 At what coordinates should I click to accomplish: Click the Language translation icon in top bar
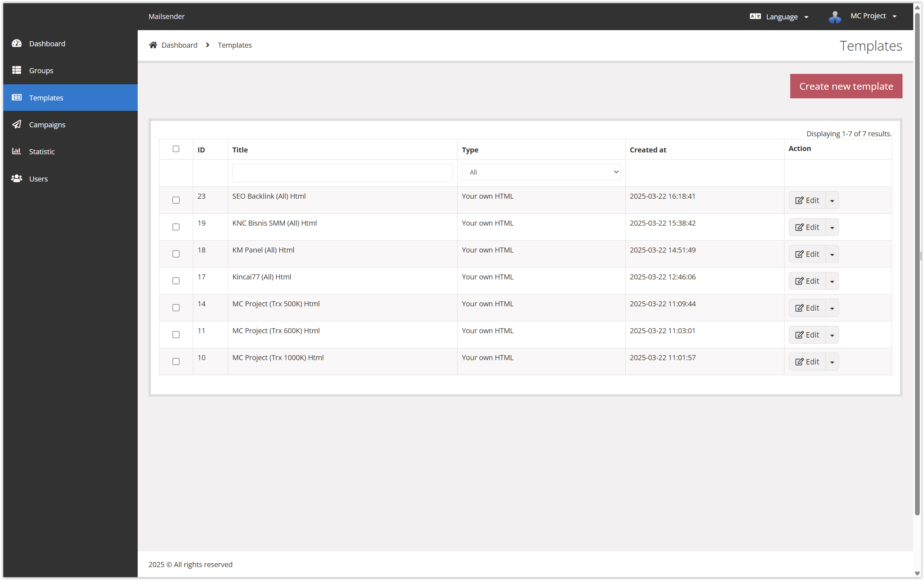755,16
